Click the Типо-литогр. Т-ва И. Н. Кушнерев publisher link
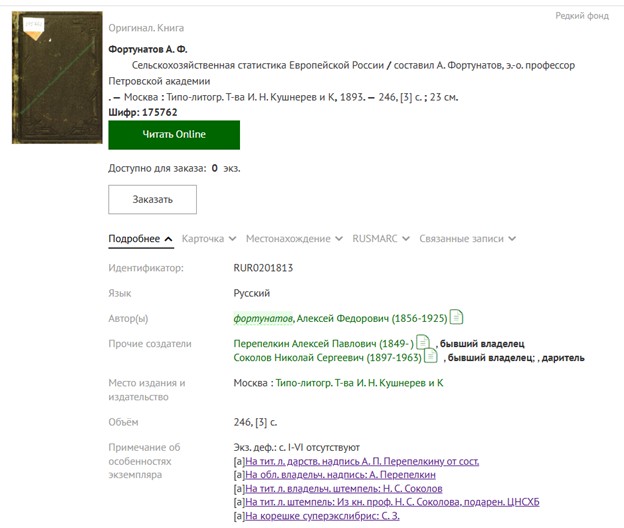 coord(359,383)
